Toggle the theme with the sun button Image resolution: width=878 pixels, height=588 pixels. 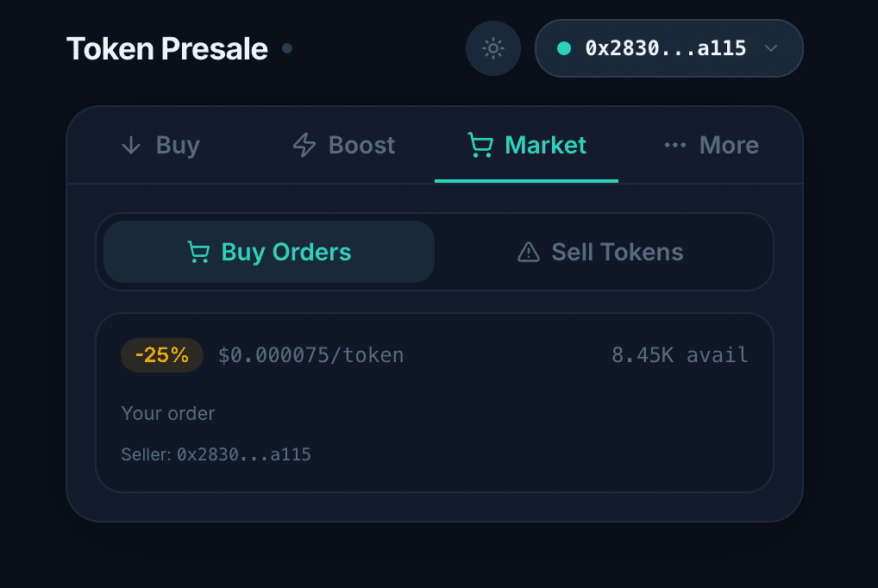pos(493,48)
